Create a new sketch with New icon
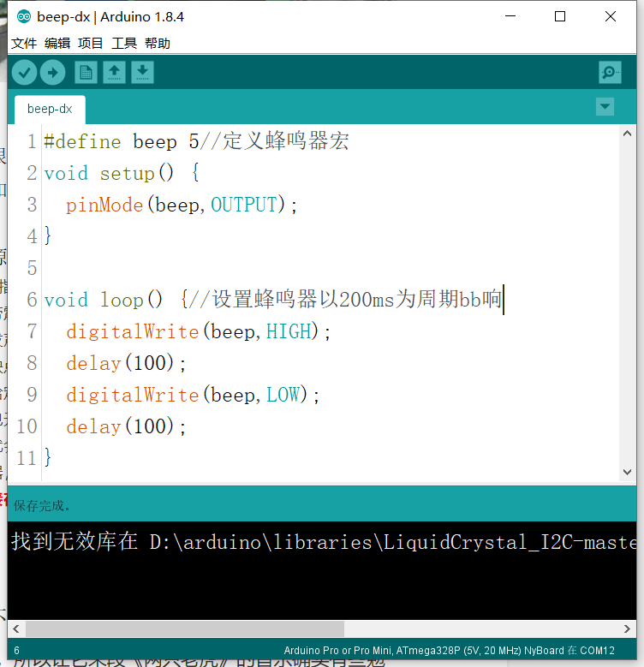 click(x=86, y=72)
